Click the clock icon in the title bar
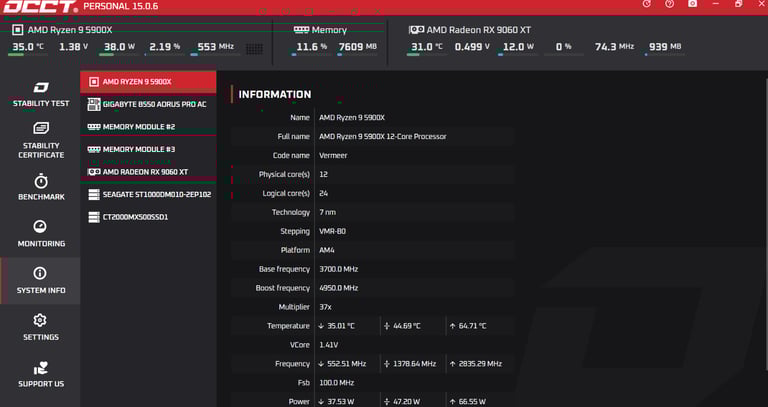The image size is (768, 407). tap(647, 4)
